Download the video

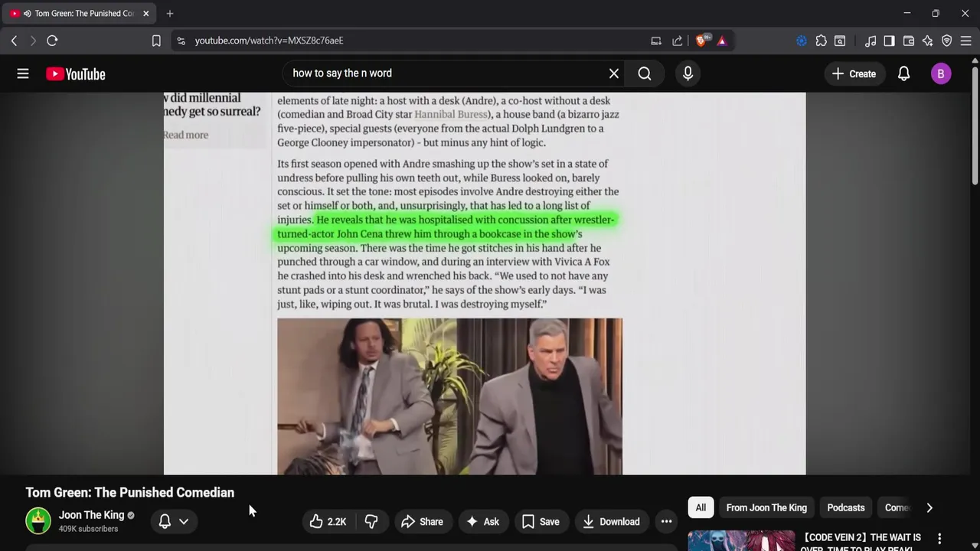pos(611,521)
